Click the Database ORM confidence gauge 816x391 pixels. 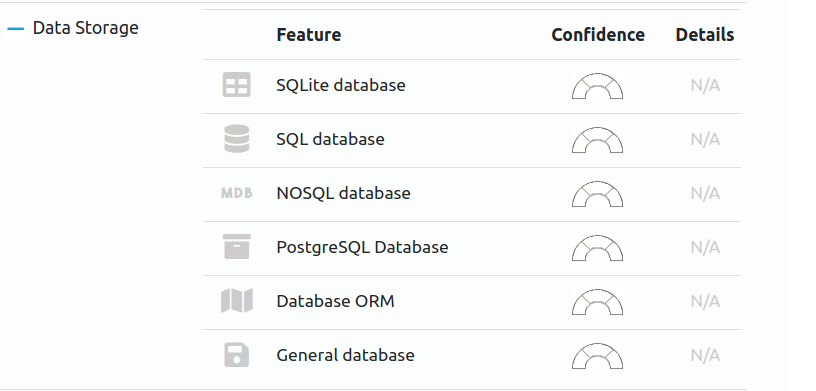point(597,302)
